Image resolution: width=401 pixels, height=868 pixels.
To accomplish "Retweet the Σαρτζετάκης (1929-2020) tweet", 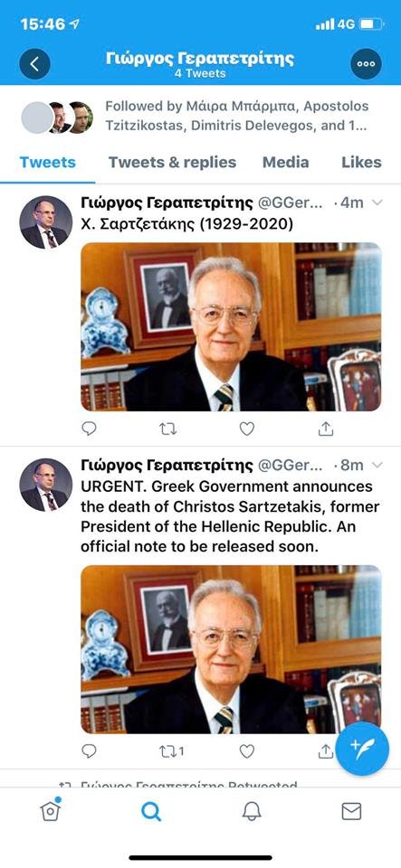I will point(167,429).
